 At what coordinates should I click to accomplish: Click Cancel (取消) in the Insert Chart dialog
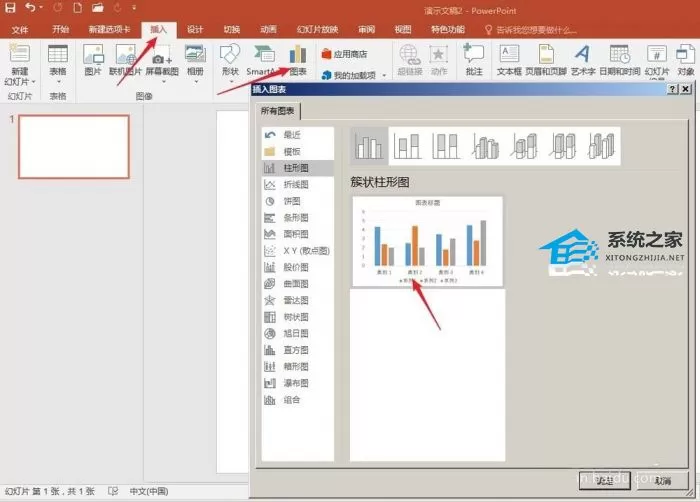pyautogui.click(x=663, y=481)
